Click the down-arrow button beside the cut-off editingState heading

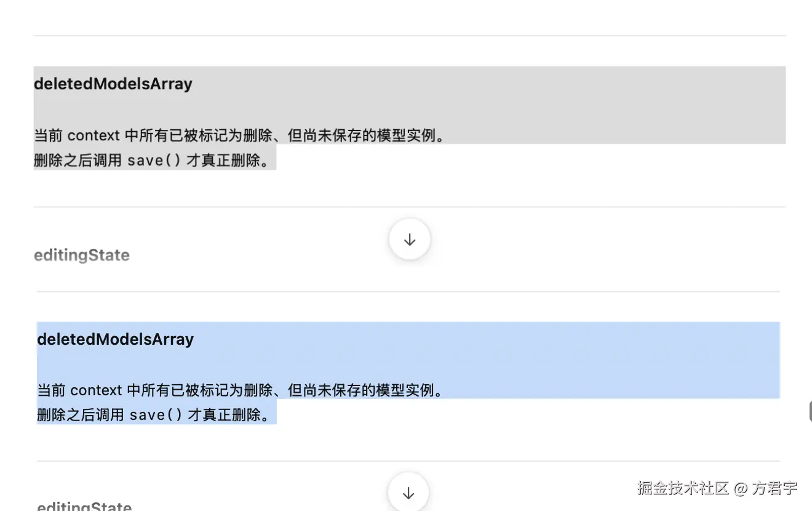pos(408,493)
